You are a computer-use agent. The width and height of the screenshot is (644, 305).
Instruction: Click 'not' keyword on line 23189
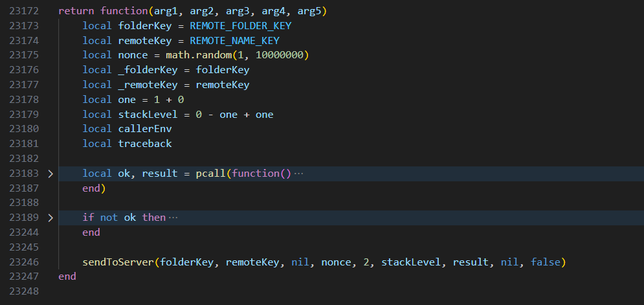point(109,218)
